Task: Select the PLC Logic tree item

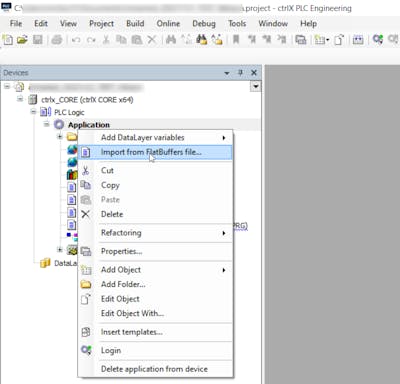Action: pyautogui.click(x=69, y=112)
